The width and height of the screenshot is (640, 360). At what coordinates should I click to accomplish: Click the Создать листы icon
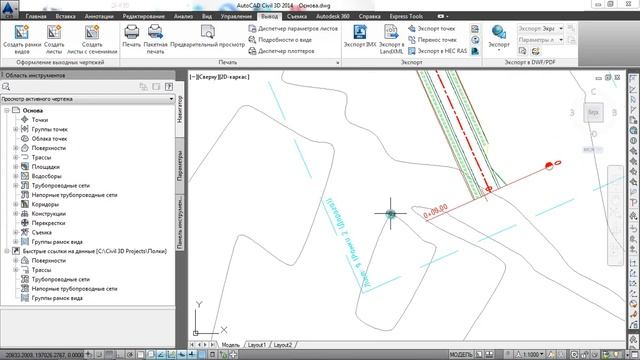(54, 32)
